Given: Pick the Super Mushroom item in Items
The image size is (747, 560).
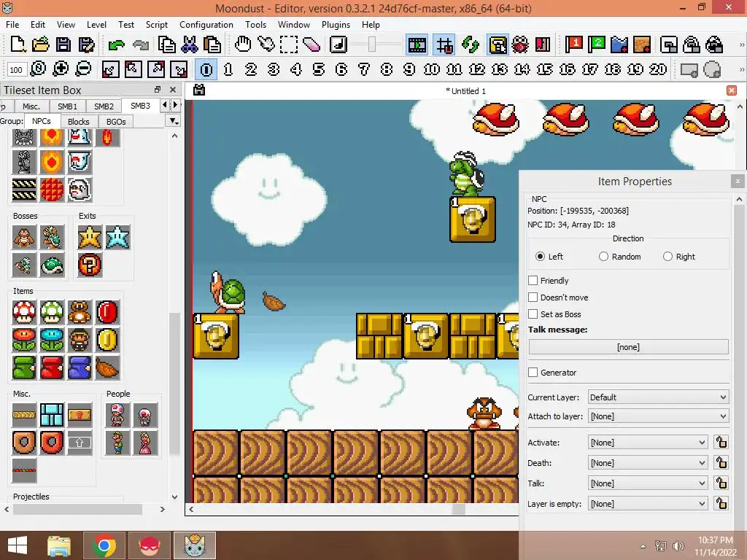Looking at the screenshot, I should (24, 312).
